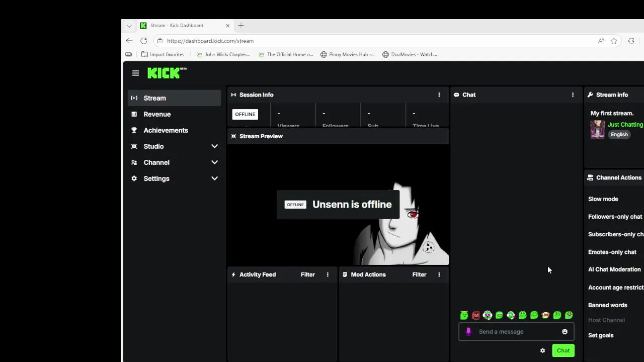
Task: Click the stream category thumbnail
Action: (x=598, y=130)
